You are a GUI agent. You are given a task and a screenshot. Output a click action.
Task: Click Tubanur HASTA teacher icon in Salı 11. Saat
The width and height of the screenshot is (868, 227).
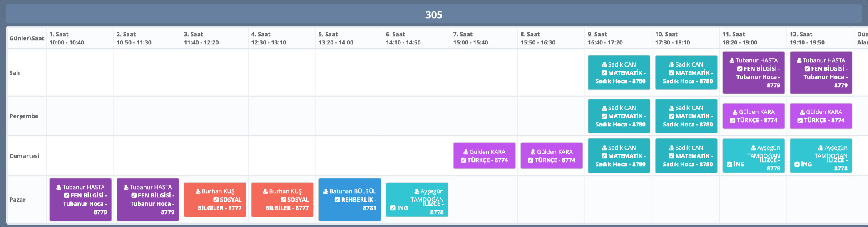732,61
